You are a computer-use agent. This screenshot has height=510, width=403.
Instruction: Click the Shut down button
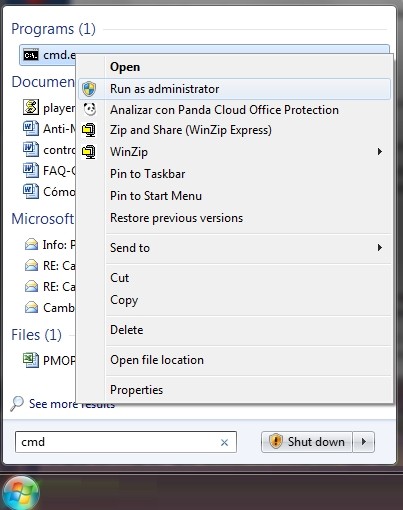307,442
